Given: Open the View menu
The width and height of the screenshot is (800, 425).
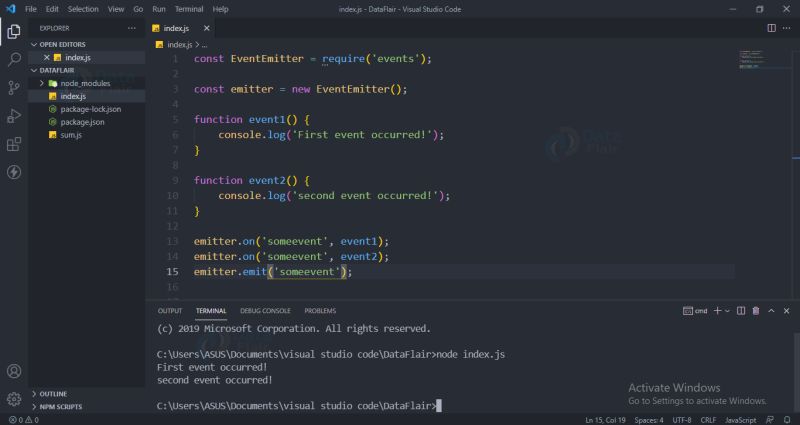Looking at the screenshot, I should point(115,9).
